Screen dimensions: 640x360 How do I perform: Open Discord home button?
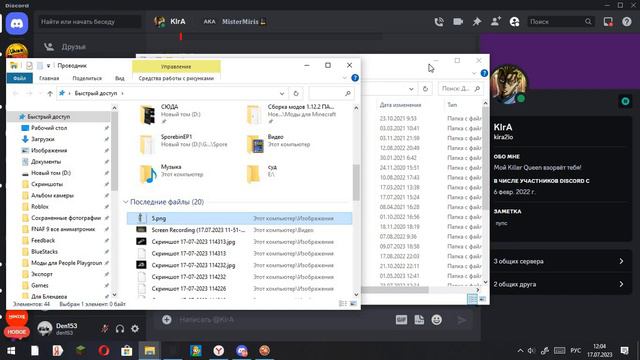coord(17,23)
